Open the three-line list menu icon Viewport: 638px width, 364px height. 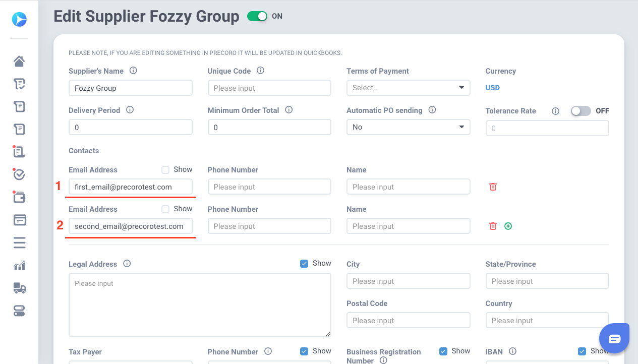(19, 242)
